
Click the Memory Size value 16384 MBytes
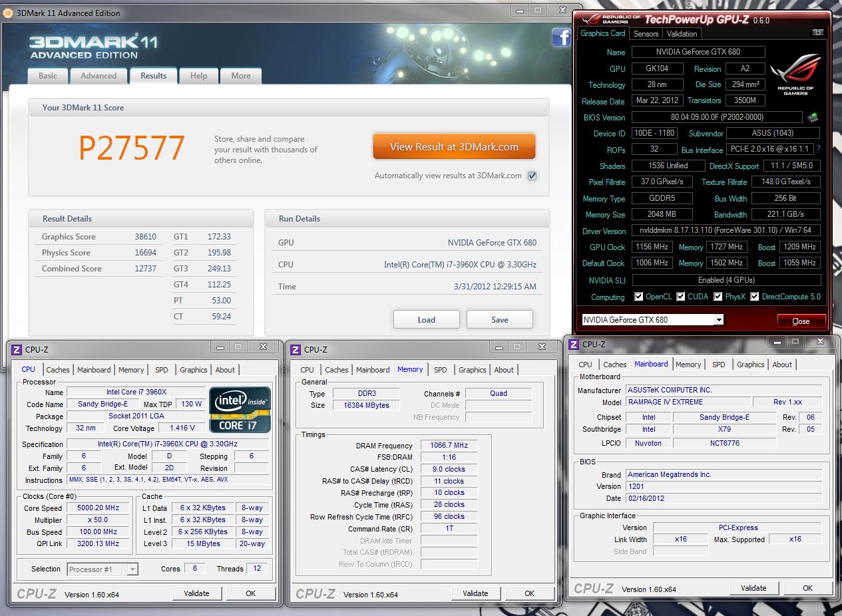pyautogui.click(x=365, y=405)
